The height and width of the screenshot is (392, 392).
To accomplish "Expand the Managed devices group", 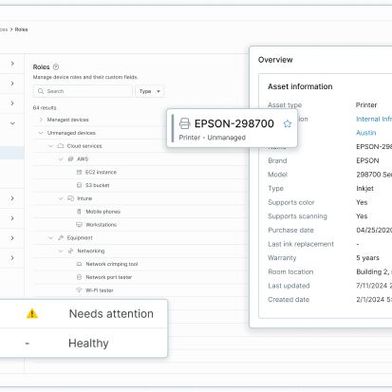I will [41, 119].
